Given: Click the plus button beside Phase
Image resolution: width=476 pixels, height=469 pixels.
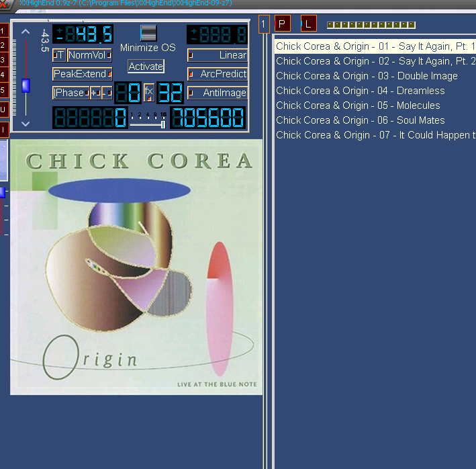Looking at the screenshot, I should pos(95,93).
